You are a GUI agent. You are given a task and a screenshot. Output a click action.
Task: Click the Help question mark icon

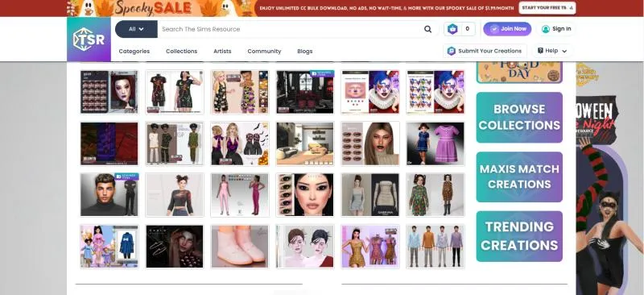point(540,51)
